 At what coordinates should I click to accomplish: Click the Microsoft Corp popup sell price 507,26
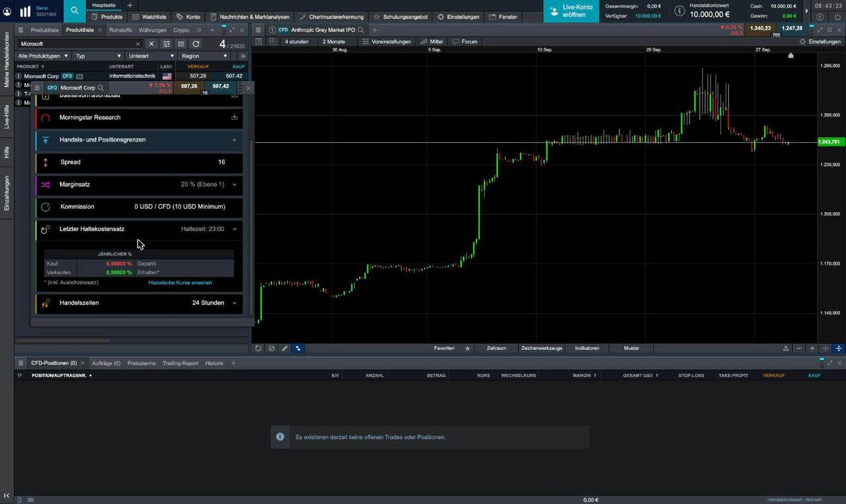(189, 87)
